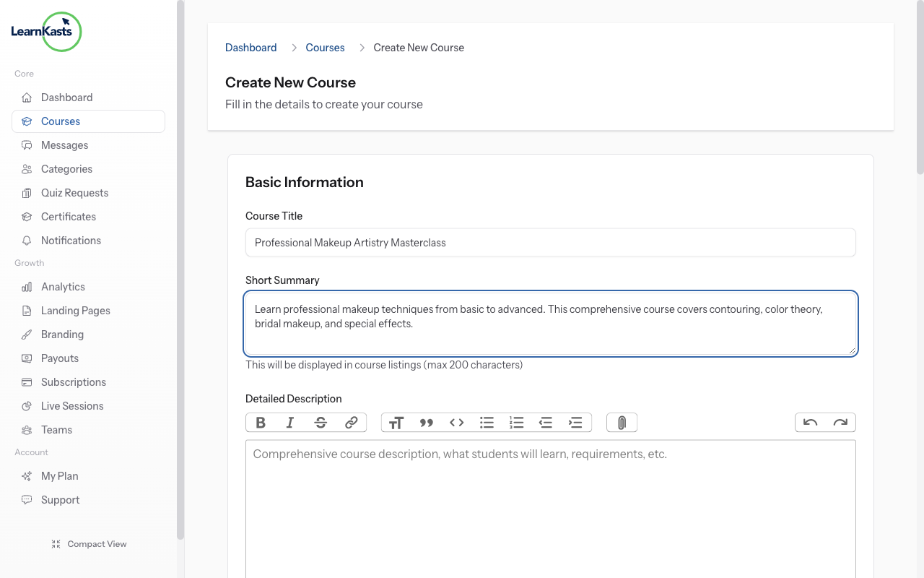
Task: Decrease indent level in editor
Action: [x=546, y=423]
